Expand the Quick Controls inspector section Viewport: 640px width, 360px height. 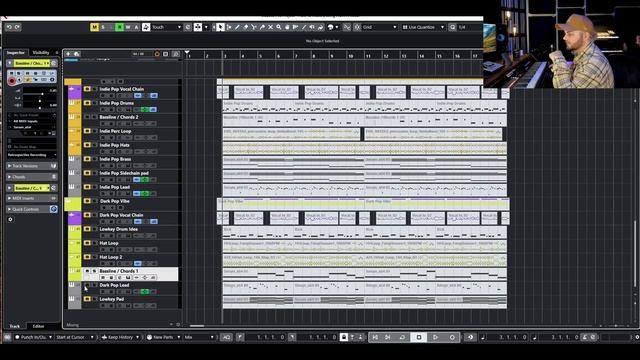pos(31,209)
